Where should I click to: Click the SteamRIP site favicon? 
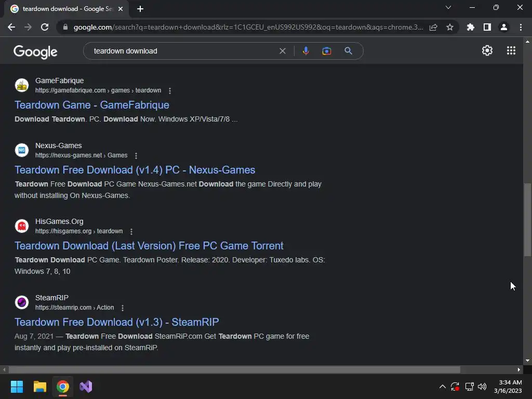pyautogui.click(x=22, y=302)
